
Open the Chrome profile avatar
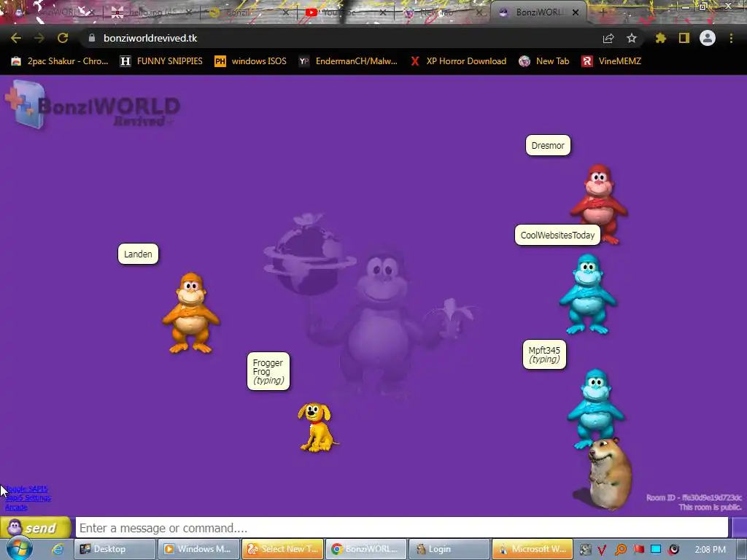pyautogui.click(x=708, y=38)
